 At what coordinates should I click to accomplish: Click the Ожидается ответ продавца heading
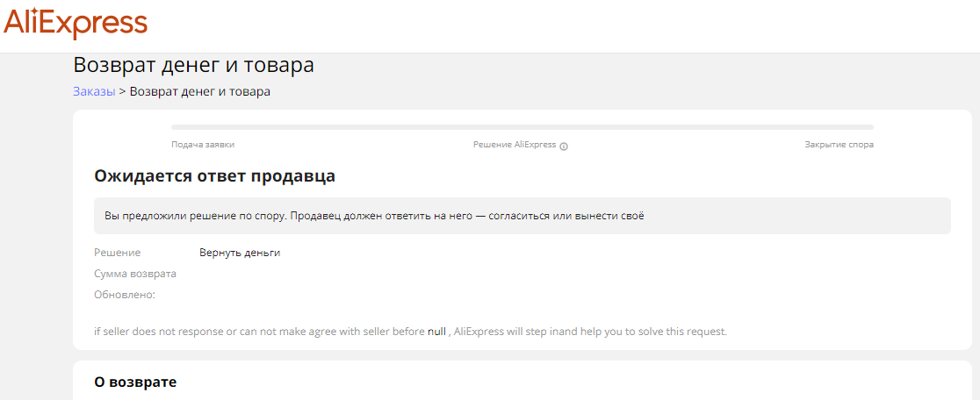pyautogui.click(x=214, y=176)
